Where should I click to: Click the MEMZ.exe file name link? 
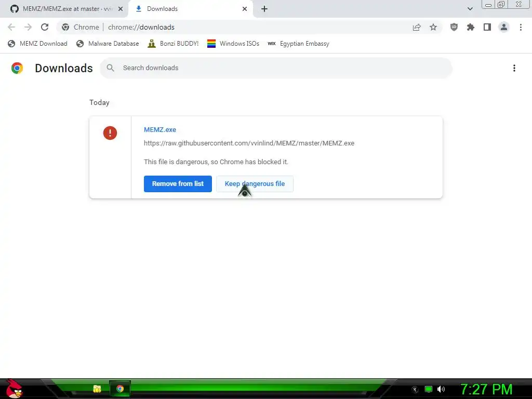160,129
